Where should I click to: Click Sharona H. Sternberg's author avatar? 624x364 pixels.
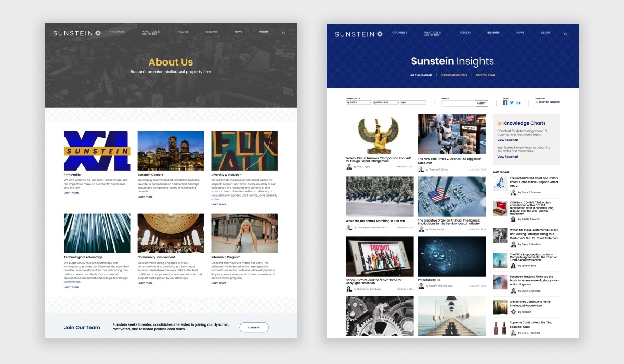point(349,289)
